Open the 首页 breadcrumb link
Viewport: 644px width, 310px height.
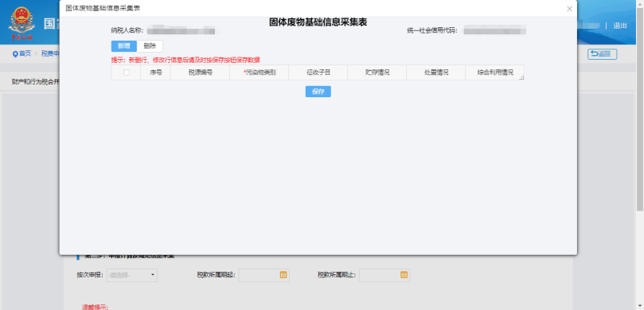click(25, 54)
